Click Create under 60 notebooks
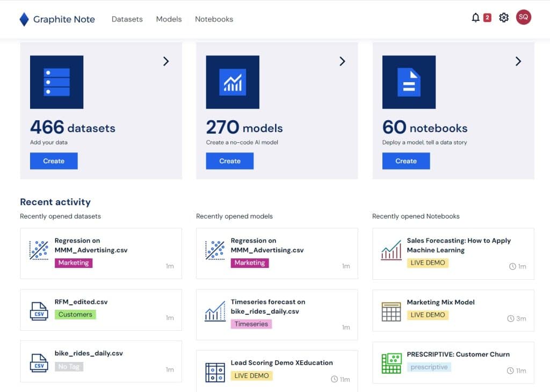 (x=406, y=161)
